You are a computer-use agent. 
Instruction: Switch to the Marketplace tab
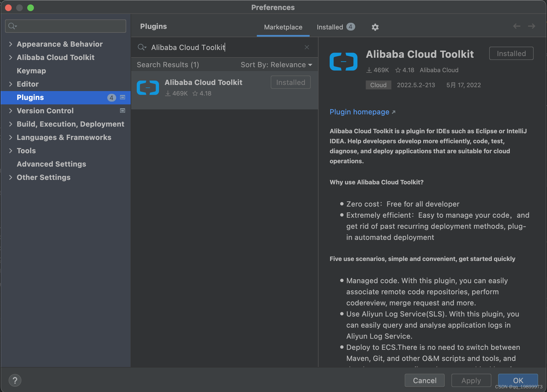[283, 27]
